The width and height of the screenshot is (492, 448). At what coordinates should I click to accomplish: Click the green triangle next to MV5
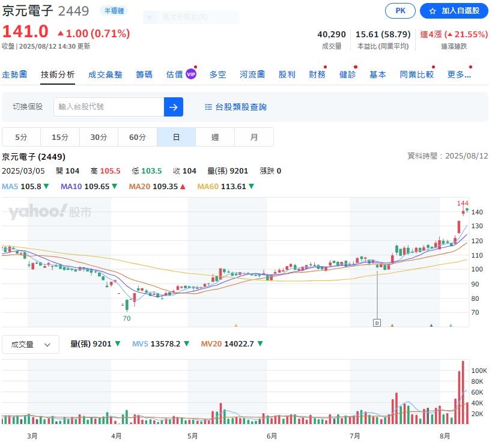tap(186, 344)
